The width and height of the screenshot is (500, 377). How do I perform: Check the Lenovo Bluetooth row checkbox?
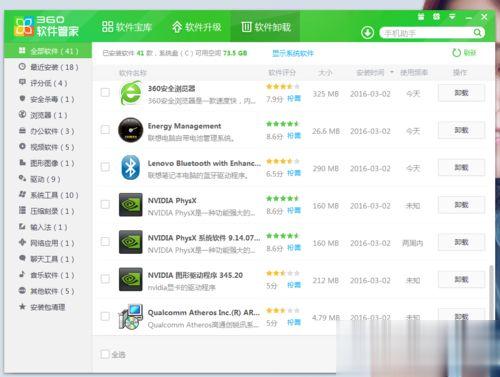click(x=105, y=167)
